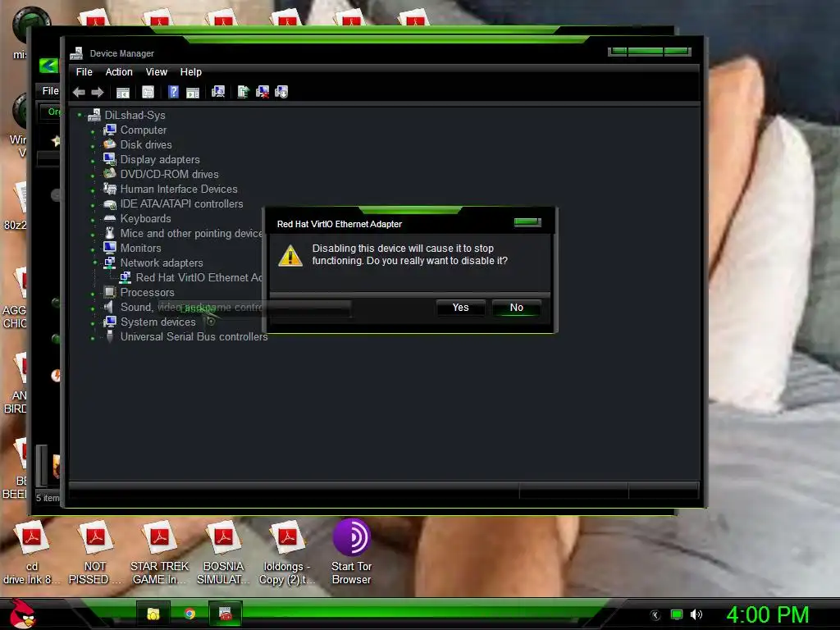
Task: Expand the Disk drives node
Action: click(x=93, y=146)
